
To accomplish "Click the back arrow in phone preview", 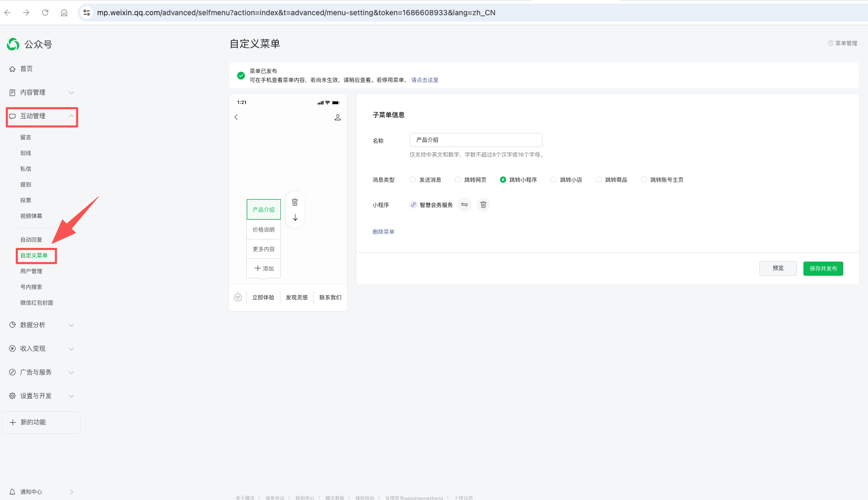I will click(236, 117).
